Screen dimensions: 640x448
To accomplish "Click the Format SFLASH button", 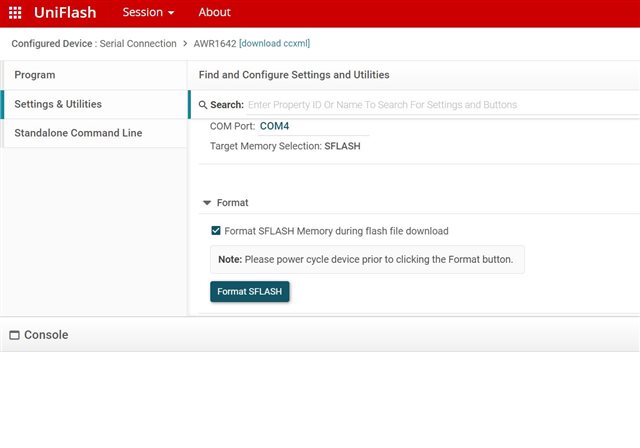I will tap(250, 292).
